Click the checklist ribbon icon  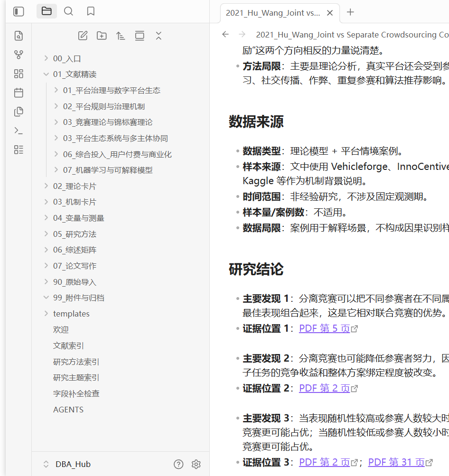point(19,149)
